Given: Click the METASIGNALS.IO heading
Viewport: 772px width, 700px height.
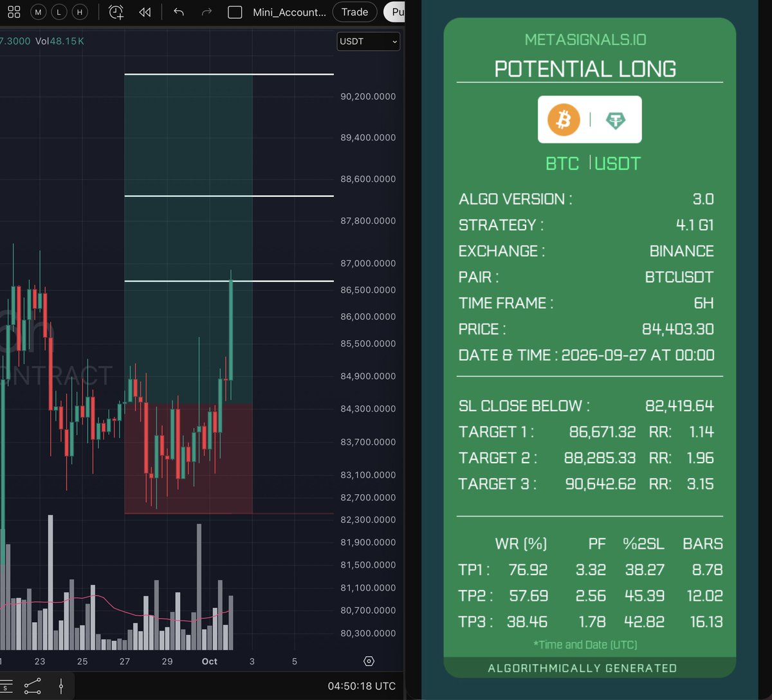Looking at the screenshot, I should pos(585,40).
